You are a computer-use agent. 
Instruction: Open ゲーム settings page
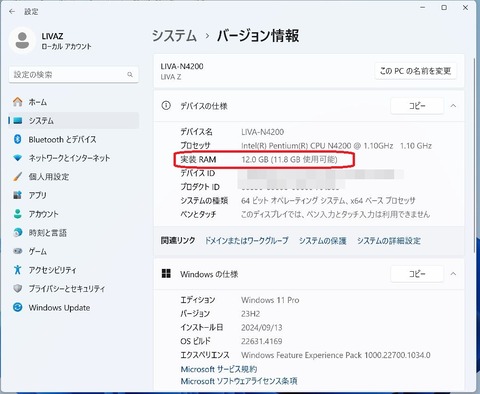73,251
